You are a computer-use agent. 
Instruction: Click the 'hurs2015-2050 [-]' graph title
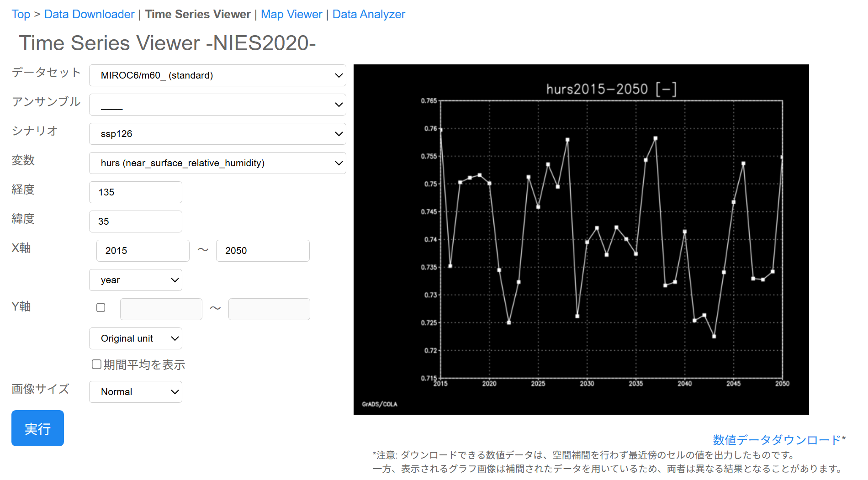[x=612, y=89]
